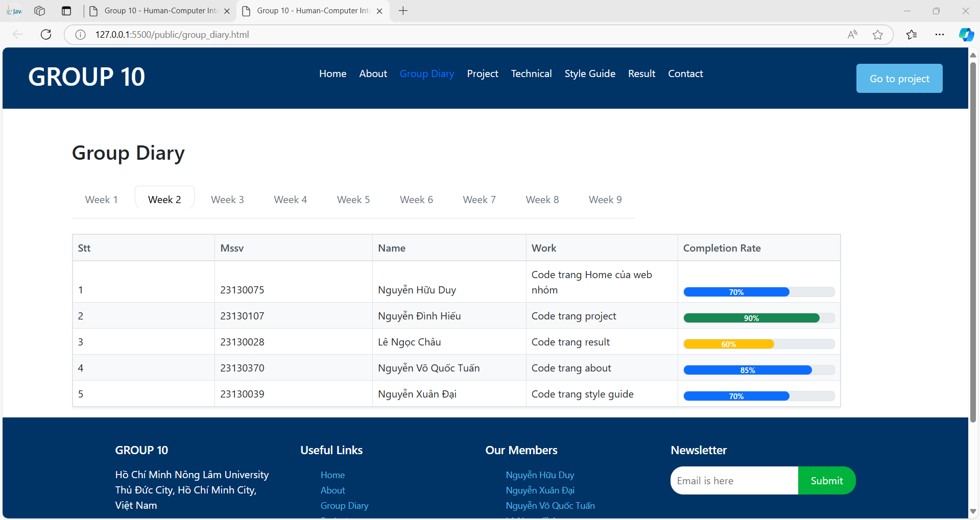Switch to the Week 4 tab

pyautogui.click(x=290, y=200)
